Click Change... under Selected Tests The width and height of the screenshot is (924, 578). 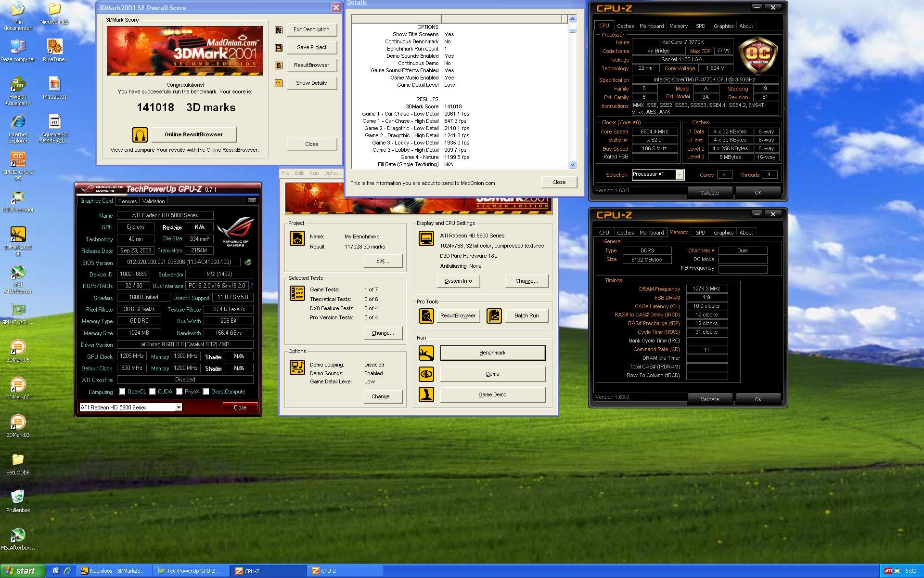pyautogui.click(x=383, y=333)
